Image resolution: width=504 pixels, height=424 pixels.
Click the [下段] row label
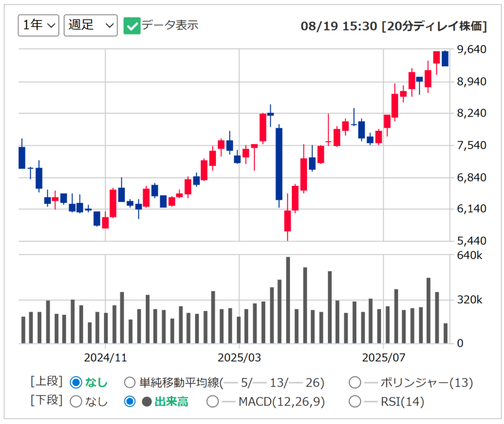[x=46, y=400]
